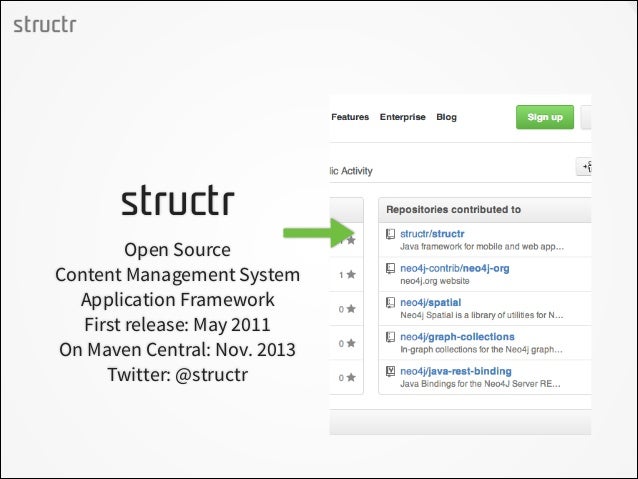
Task: Click the green Sign up button
Action: [x=545, y=117]
